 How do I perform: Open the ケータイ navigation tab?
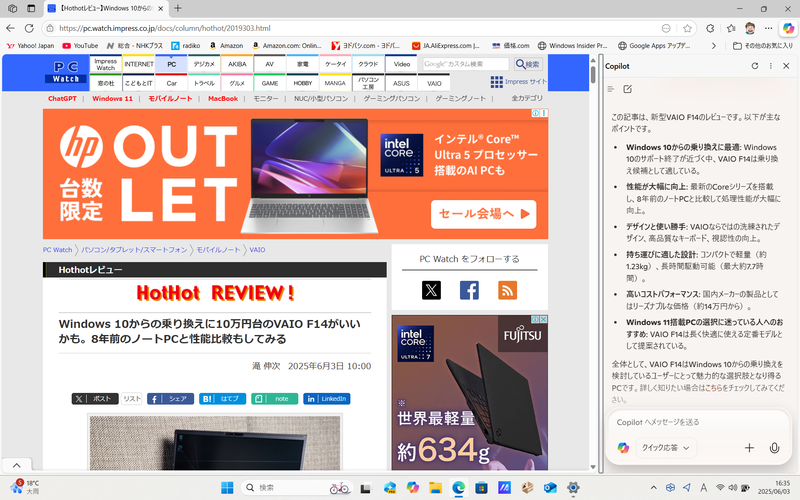click(335, 64)
